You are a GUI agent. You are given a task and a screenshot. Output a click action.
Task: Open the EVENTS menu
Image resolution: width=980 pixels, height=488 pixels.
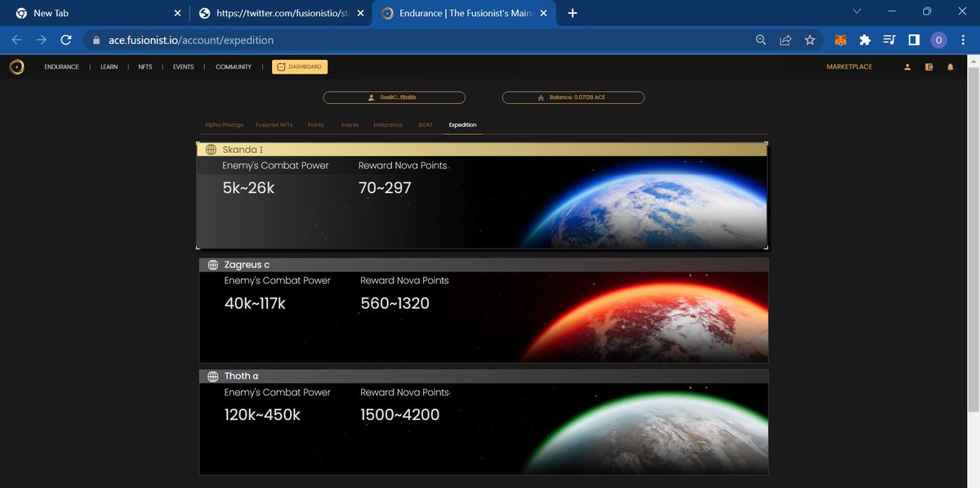[184, 67]
